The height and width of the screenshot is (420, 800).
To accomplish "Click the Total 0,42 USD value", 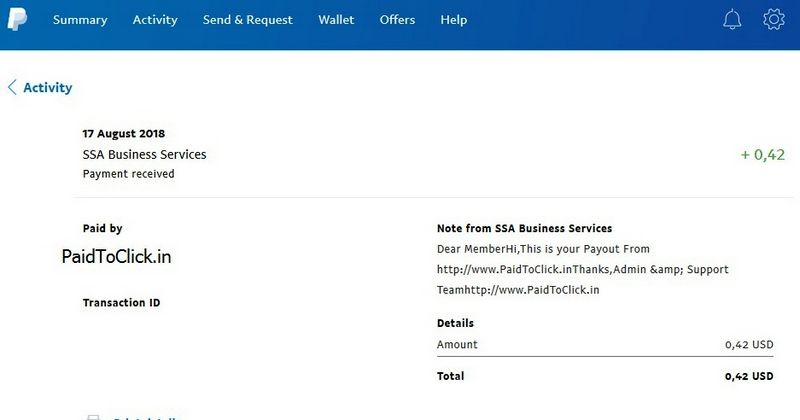I will coord(749,376).
